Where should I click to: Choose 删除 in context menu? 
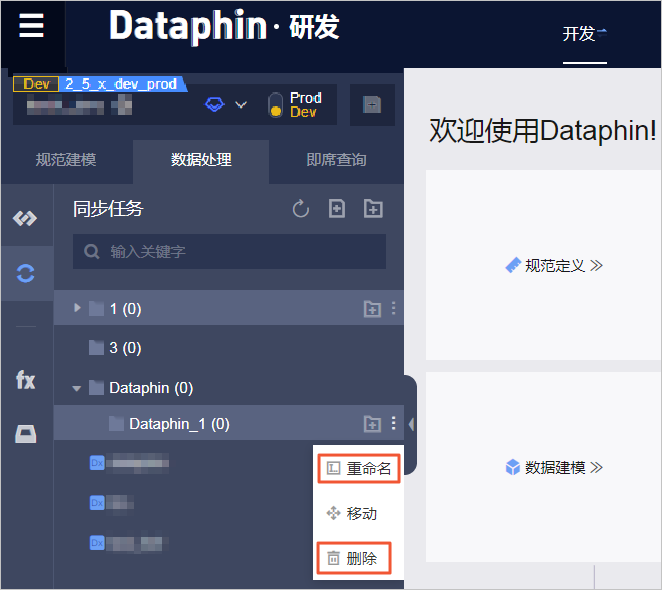(354, 558)
